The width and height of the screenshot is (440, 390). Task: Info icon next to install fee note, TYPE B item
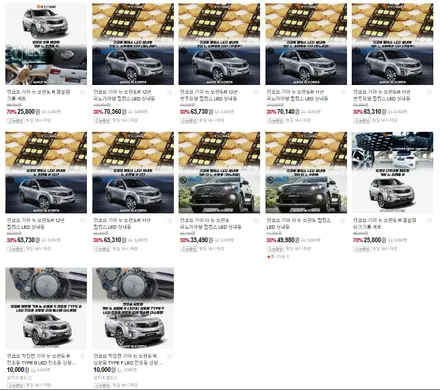pos(29,378)
